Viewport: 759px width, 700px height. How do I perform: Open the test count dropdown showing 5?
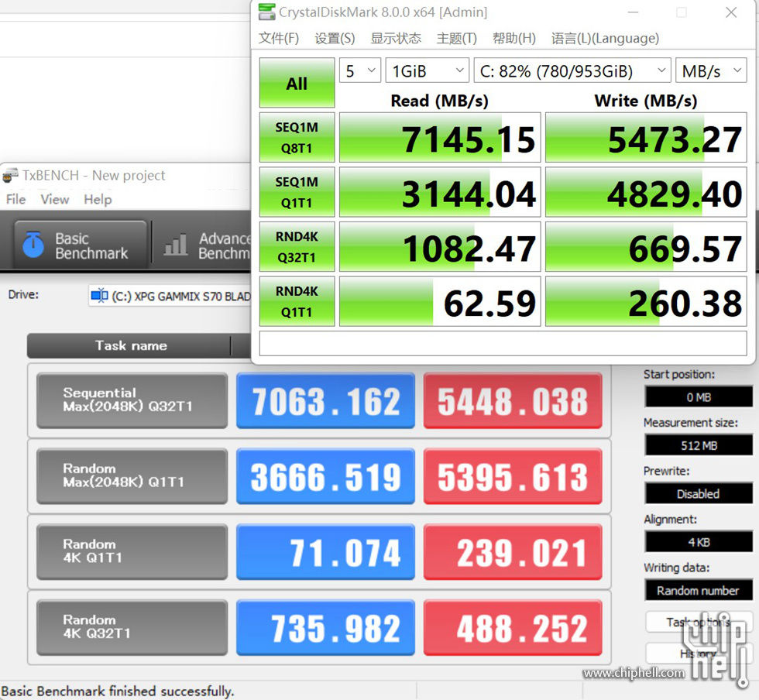pos(359,70)
